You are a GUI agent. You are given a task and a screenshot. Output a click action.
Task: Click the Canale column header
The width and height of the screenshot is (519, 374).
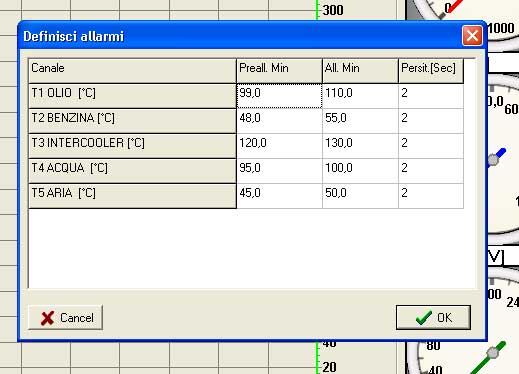132,71
